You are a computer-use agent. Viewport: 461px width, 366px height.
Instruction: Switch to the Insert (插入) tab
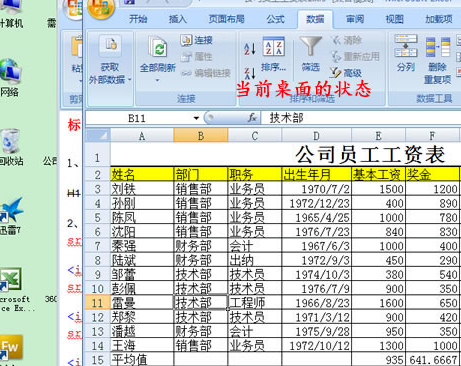(178, 19)
